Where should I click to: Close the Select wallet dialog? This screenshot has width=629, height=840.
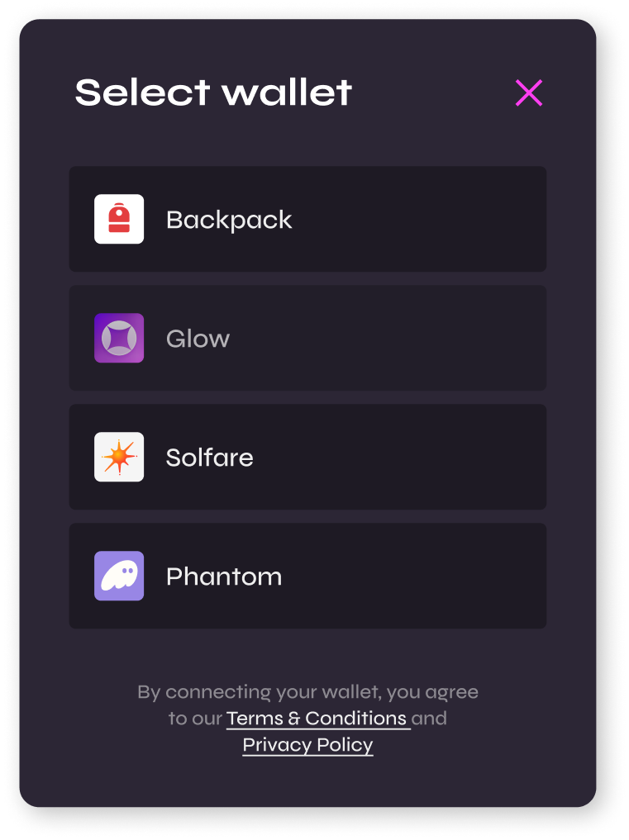(x=529, y=93)
